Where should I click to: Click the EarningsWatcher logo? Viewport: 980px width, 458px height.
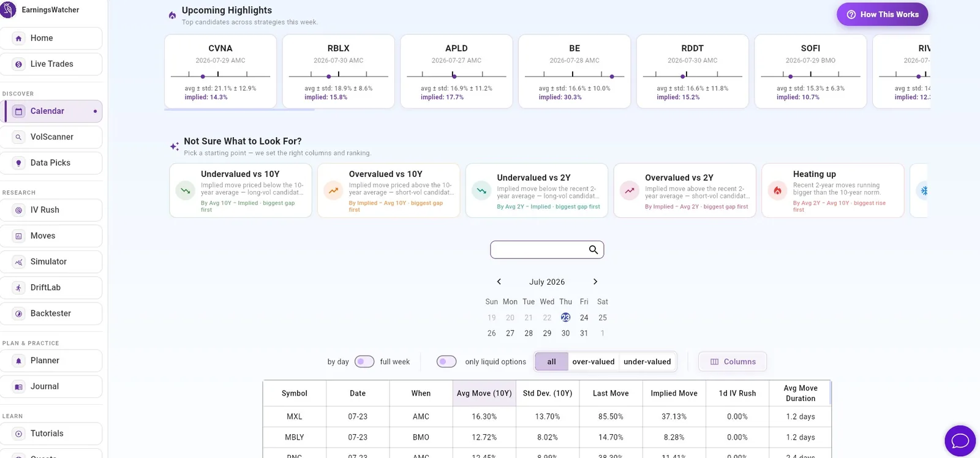pyautogui.click(x=8, y=10)
